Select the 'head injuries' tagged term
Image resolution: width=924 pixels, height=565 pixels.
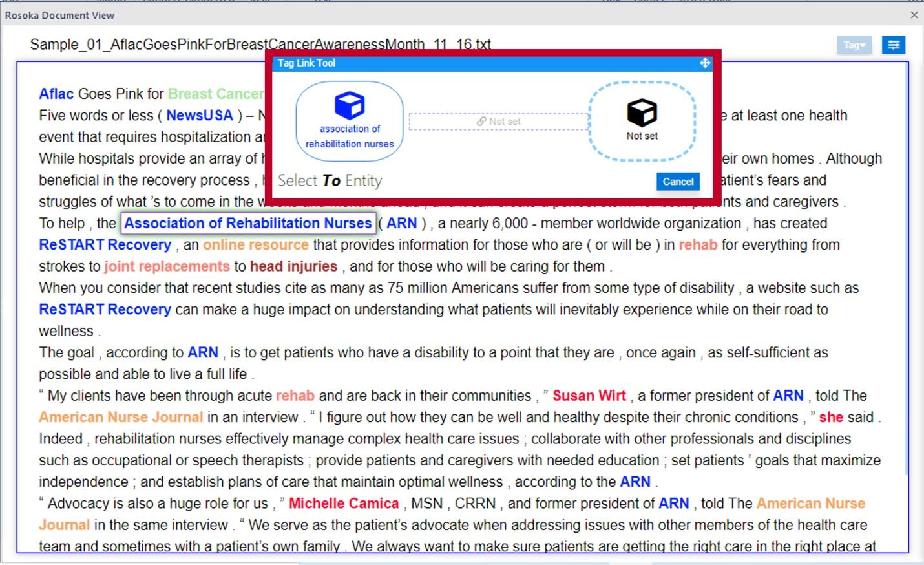point(293,266)
